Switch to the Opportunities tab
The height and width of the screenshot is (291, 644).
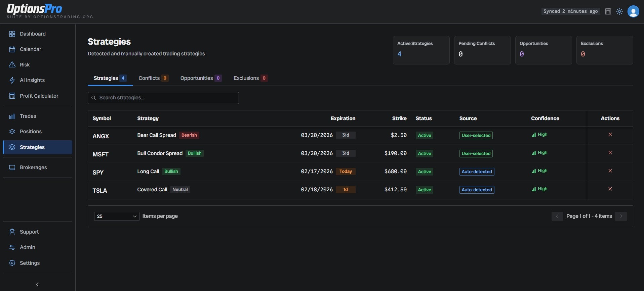click(201, 78)
